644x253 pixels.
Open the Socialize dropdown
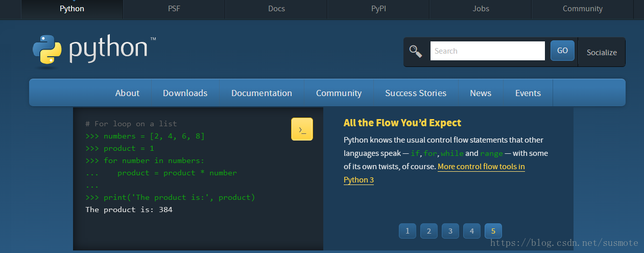pos(602,52)
